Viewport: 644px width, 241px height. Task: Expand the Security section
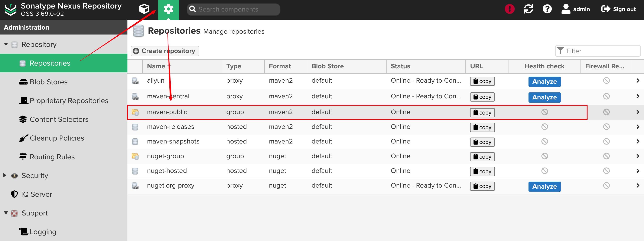pos(5,175)
